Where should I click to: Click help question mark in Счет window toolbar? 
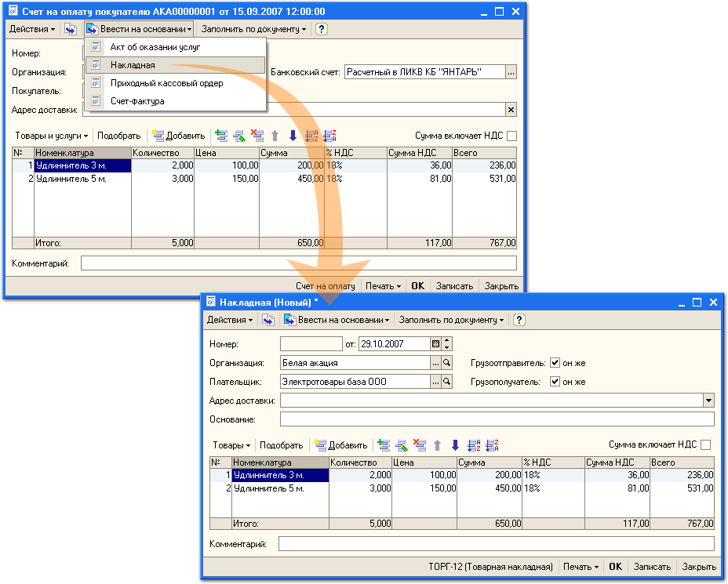[322, 29]
